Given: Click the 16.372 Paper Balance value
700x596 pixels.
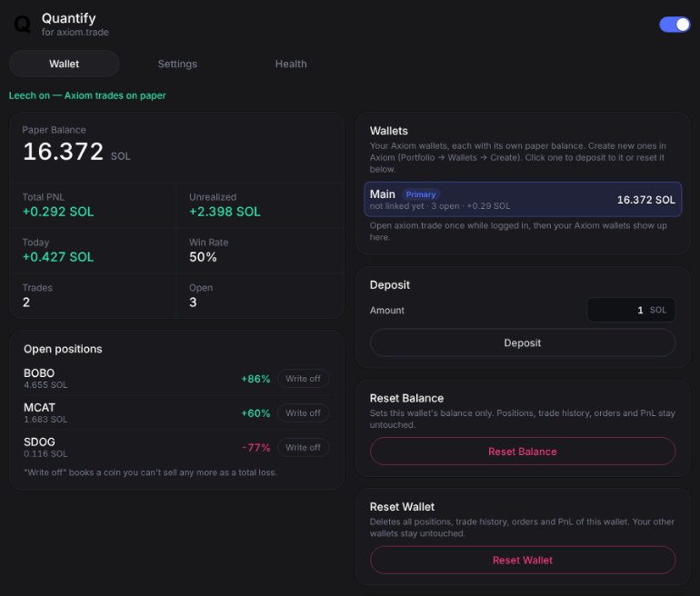Looking at the screenshot, I should (x=63, y=151).
